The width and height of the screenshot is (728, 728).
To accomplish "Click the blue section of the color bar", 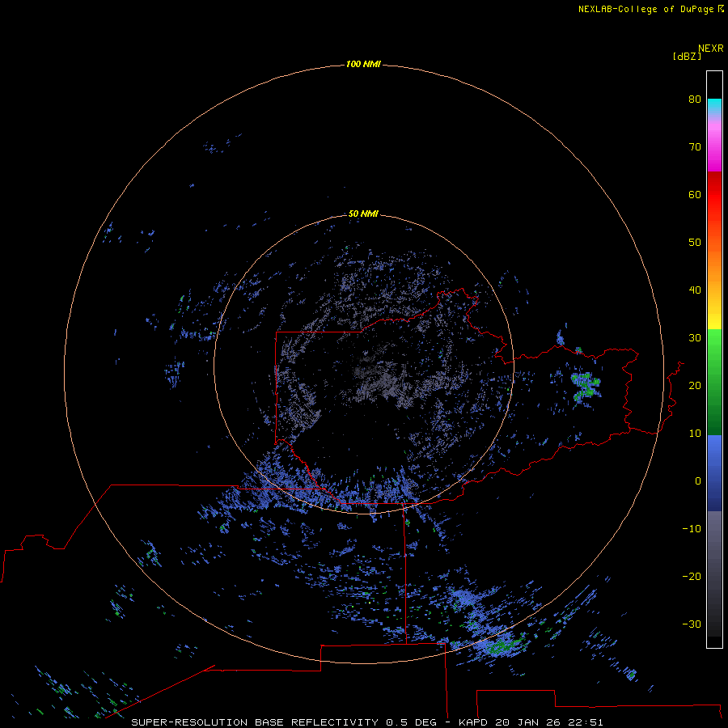I will [714, 472].
